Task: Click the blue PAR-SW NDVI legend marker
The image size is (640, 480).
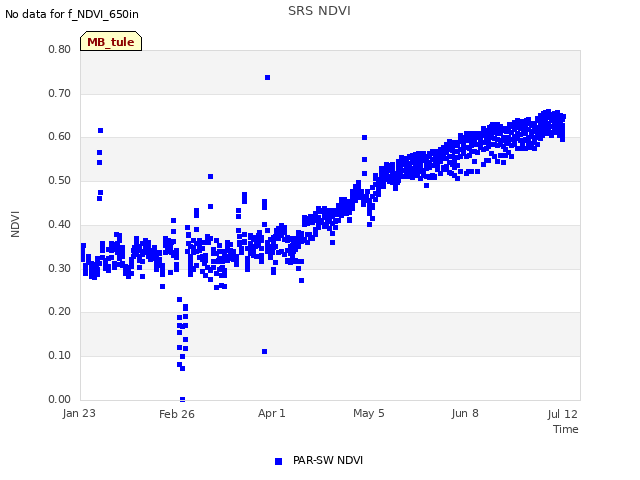Action: click(278, 461)
